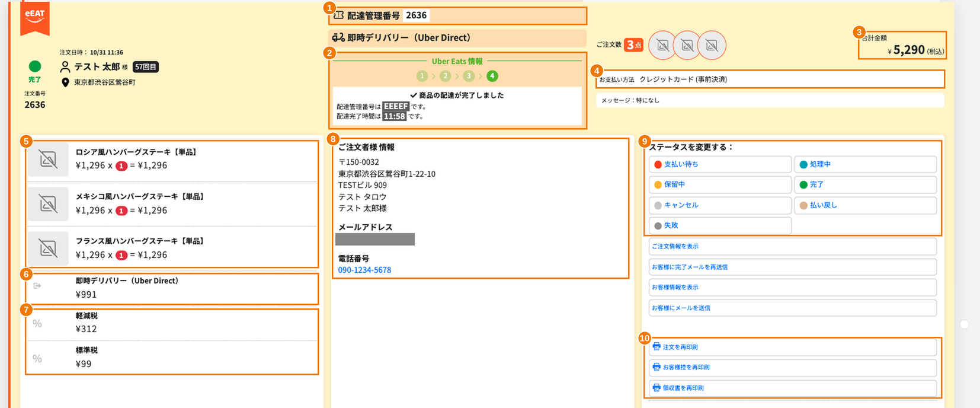This screenshot has height=408, width=980.
Task: Click お客様にメールを送信
Action: tap(793, 308)
